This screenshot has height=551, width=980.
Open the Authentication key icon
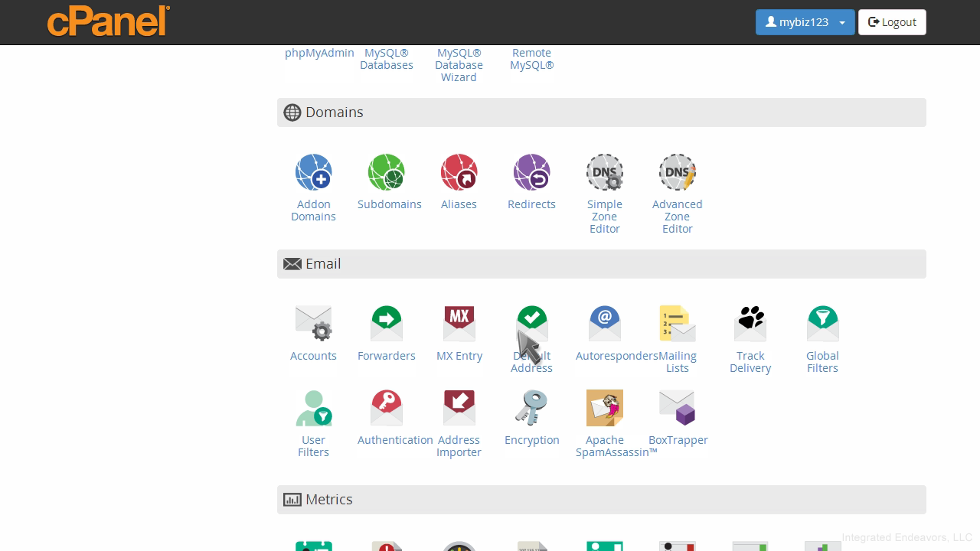(386, 408)
